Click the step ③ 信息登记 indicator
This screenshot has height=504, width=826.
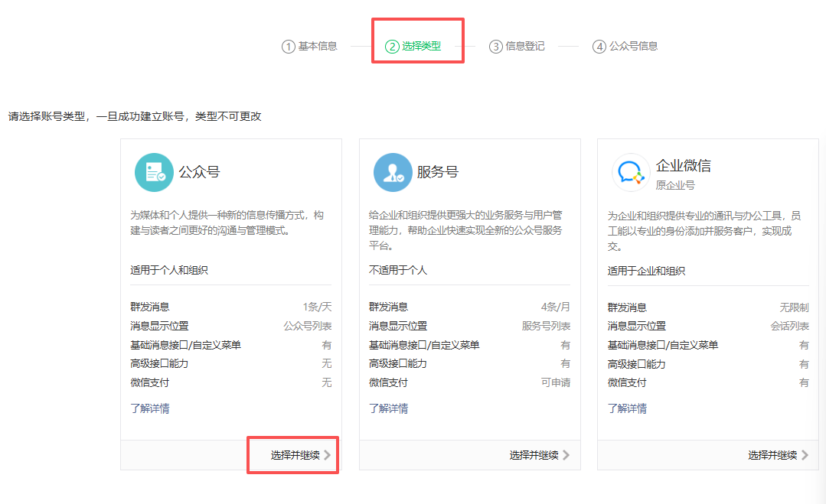coord(517,46)
